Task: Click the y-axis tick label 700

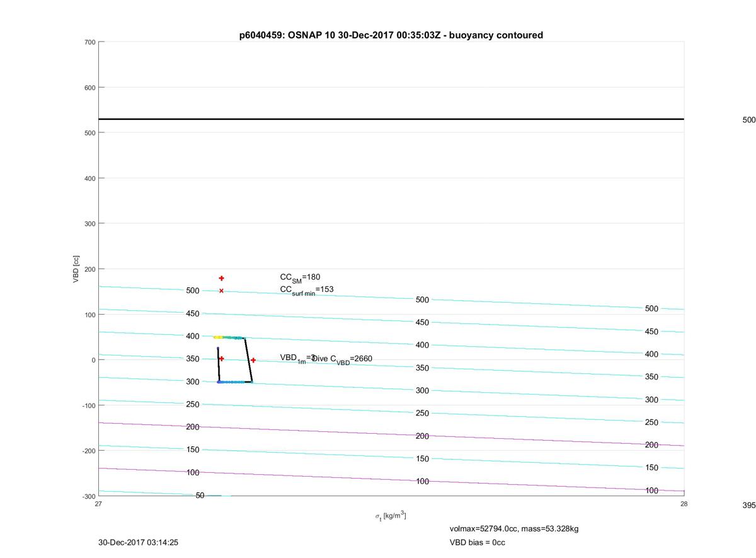Action: coord(89,42)
